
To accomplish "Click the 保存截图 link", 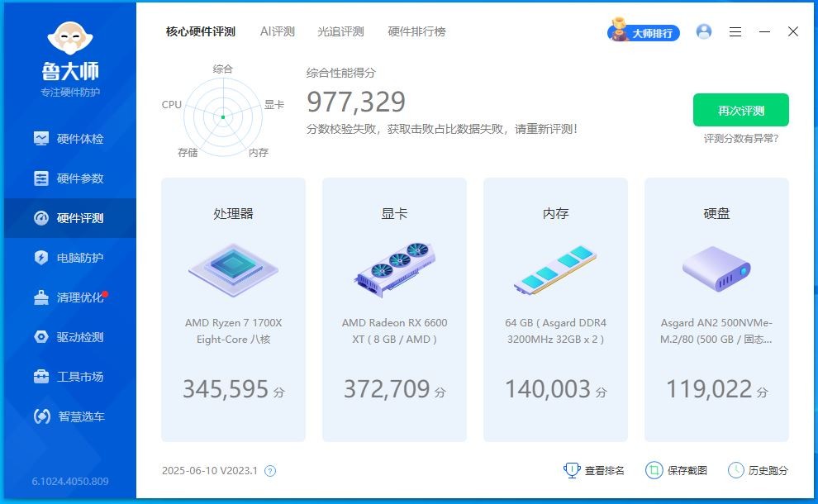I will point(687,471).
